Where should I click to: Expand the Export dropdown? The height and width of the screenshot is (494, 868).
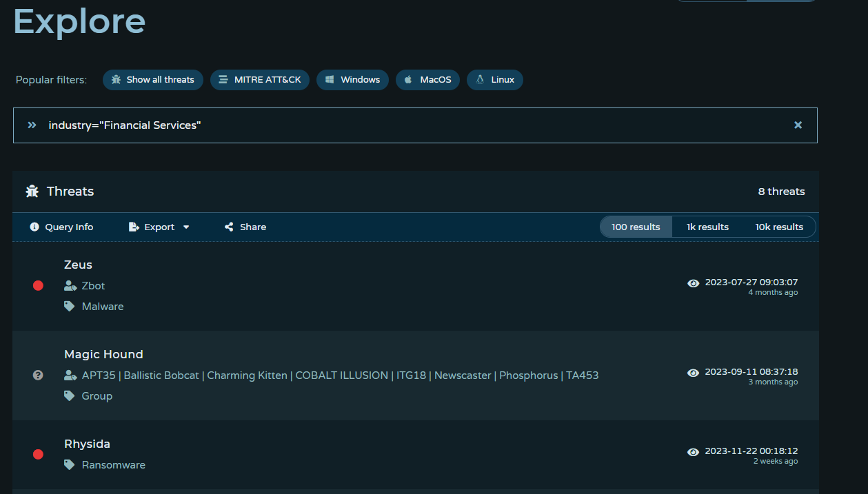(159, 227)
